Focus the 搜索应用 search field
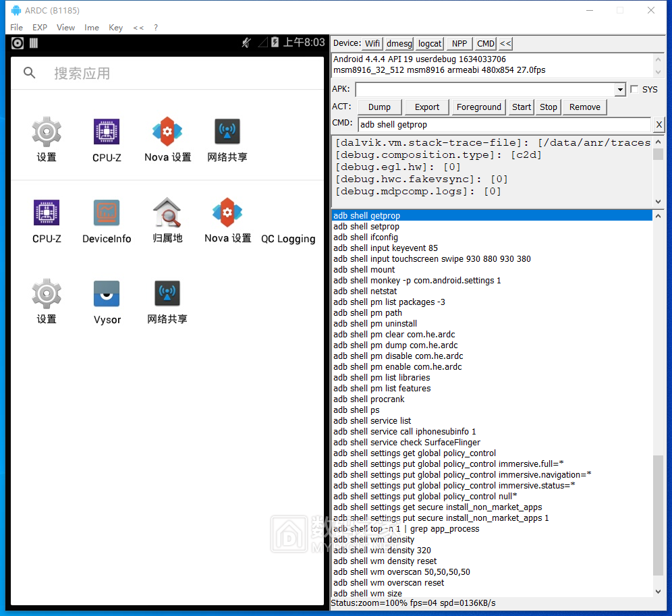Screen dimensions: 672x616 [x=167, y=74]
